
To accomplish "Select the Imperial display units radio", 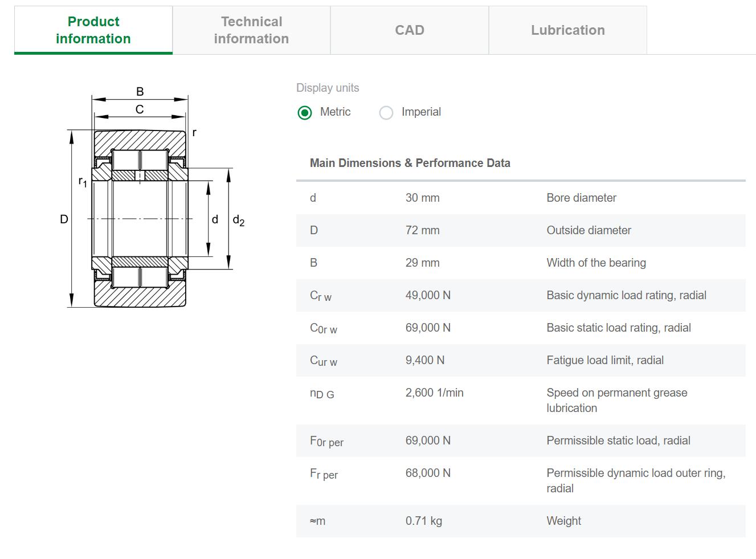I will [386, 113].
